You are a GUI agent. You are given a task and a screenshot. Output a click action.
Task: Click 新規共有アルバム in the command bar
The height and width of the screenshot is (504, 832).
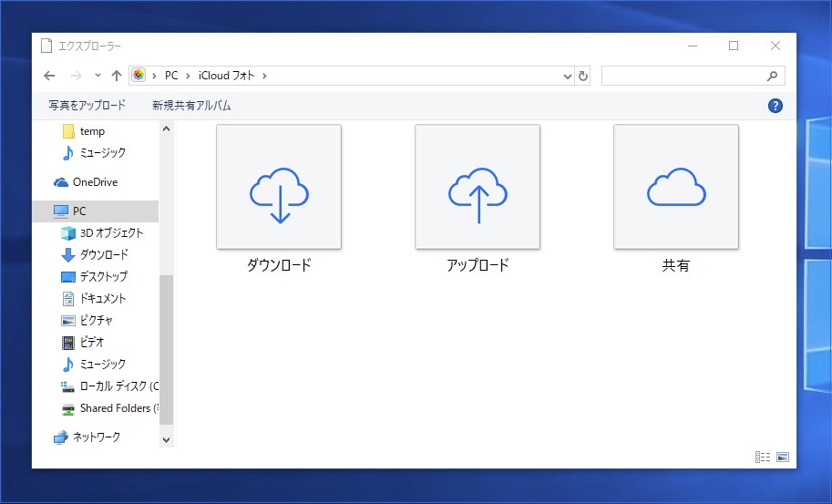click(x=191, y=106)
